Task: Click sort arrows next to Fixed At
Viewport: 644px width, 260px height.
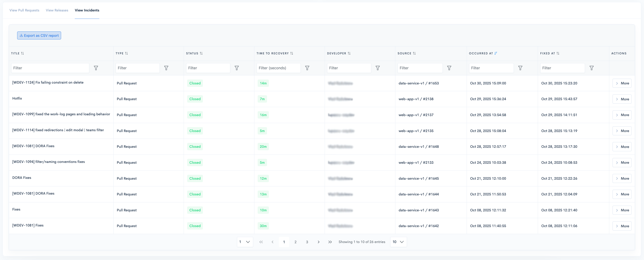Action: [558, 53]
